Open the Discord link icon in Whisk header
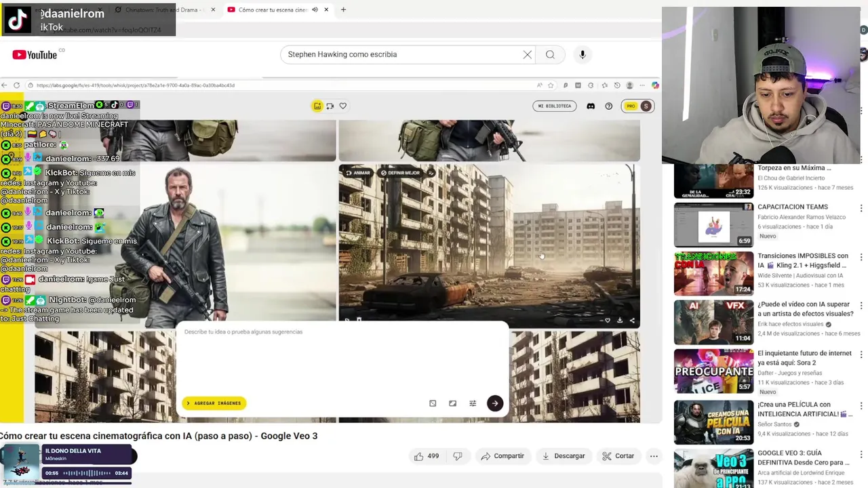 591,106
